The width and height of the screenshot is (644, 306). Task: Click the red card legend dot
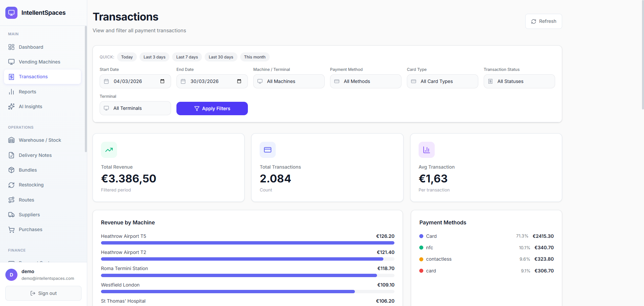coord(421,271)
